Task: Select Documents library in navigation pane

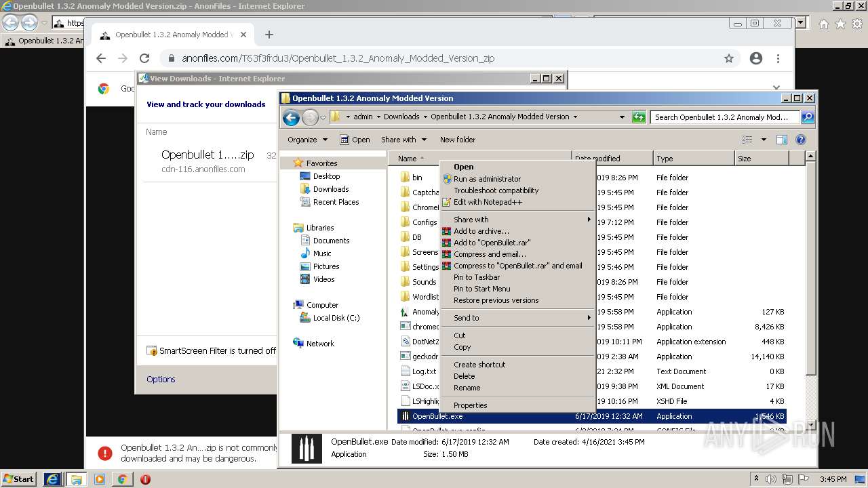Action: point(331,241)
